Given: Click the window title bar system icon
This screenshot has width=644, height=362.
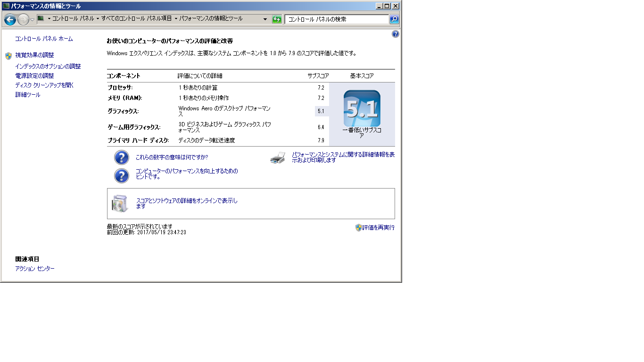Looking at the screenshot, I should (6, 6).
